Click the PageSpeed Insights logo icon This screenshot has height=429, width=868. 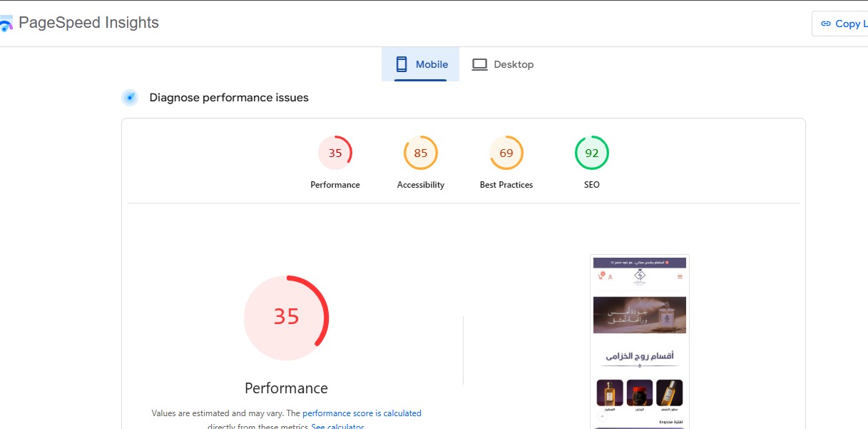point(6,24)
